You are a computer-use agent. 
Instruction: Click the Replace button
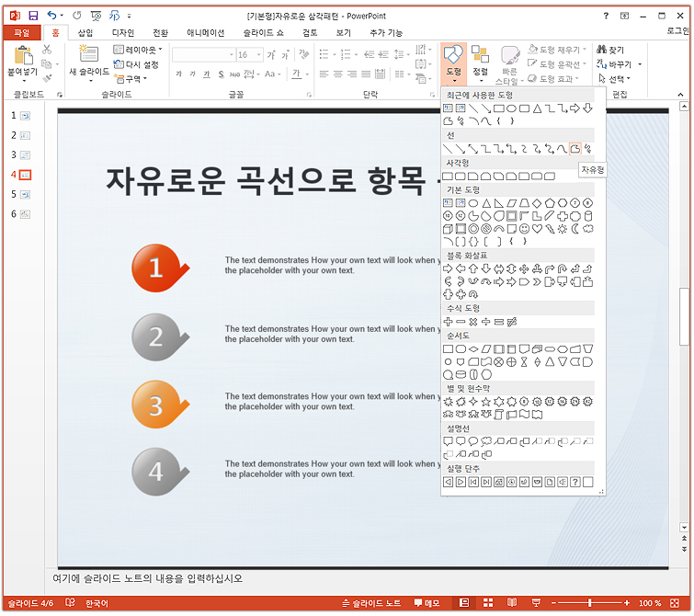point(615,64)
